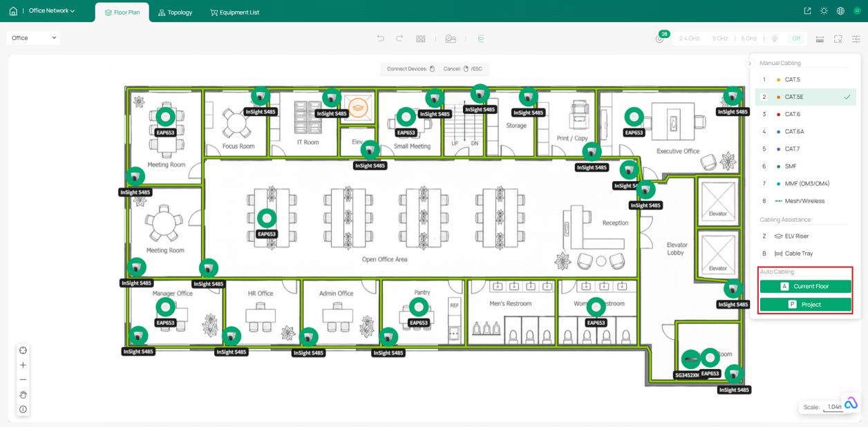Enter full screen view mode
This screenshot has width=868, height=427.
[x=838, y=39]
